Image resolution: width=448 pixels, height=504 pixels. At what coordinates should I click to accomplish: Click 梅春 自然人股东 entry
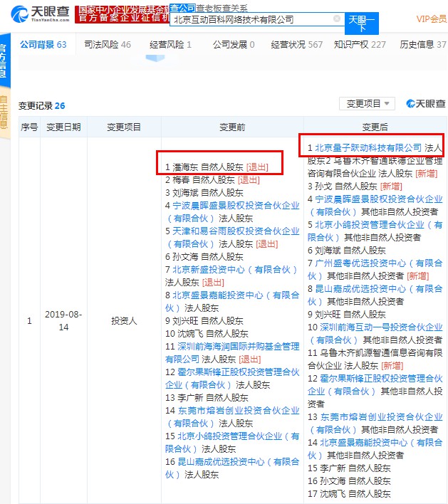click(212, 179)
